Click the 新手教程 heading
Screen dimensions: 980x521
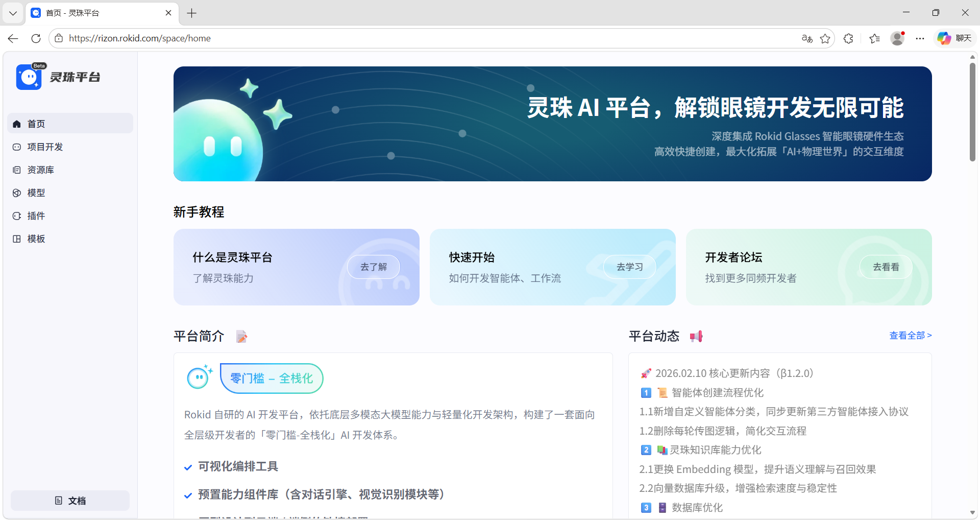(x=199, y=212)
